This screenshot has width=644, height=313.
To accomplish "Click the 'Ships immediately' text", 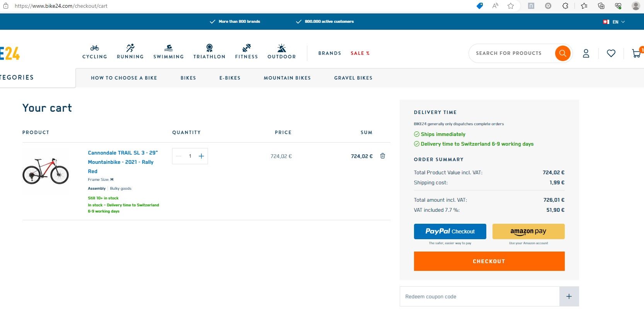I will click(443, 134).
